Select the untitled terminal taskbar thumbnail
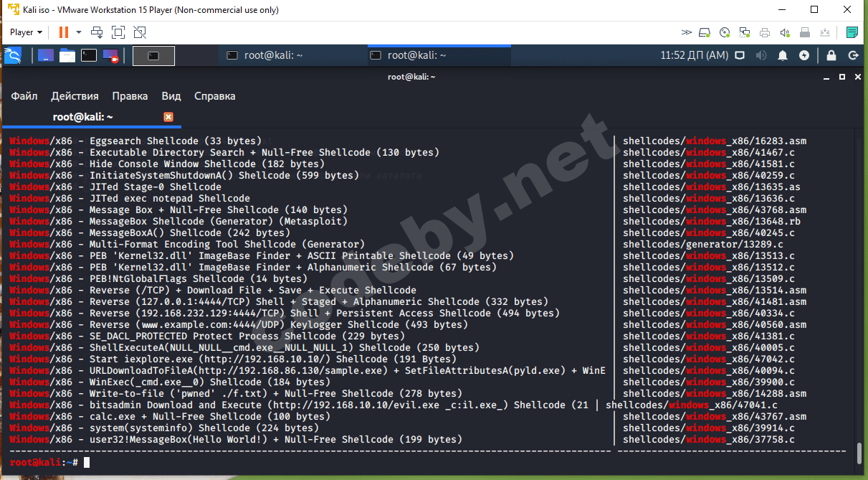Image resolution: width=868 pixels, height=480 pixels. [154, 55]
